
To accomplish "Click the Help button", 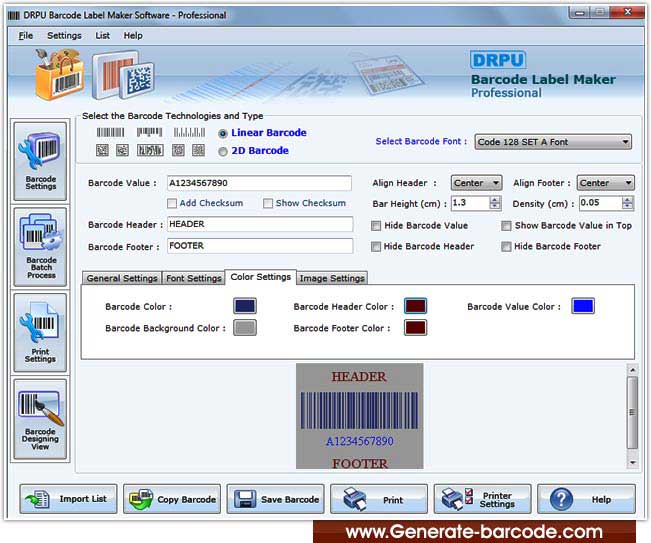I will 586,499.
